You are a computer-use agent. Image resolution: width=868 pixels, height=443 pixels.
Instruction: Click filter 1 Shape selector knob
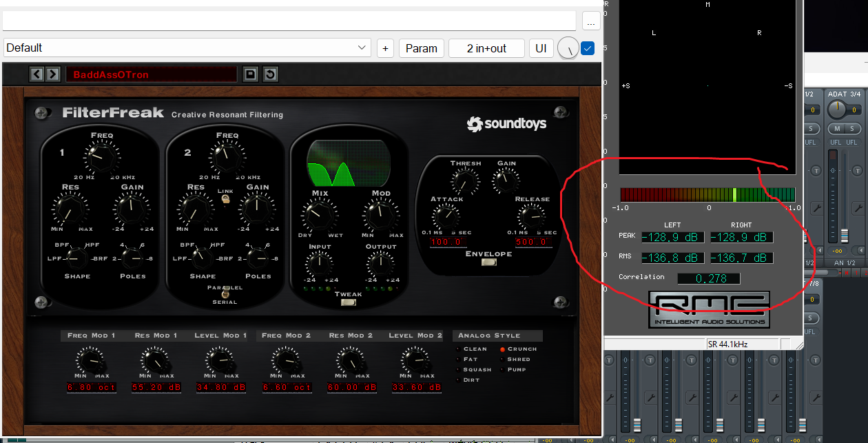[76, 258]
